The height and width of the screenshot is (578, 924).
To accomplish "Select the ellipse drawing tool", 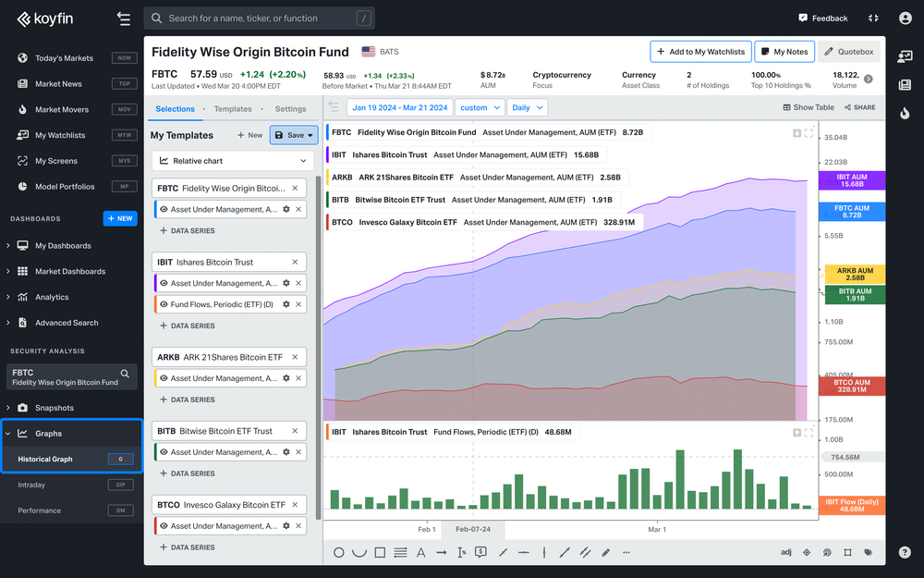I will [339, 553].
